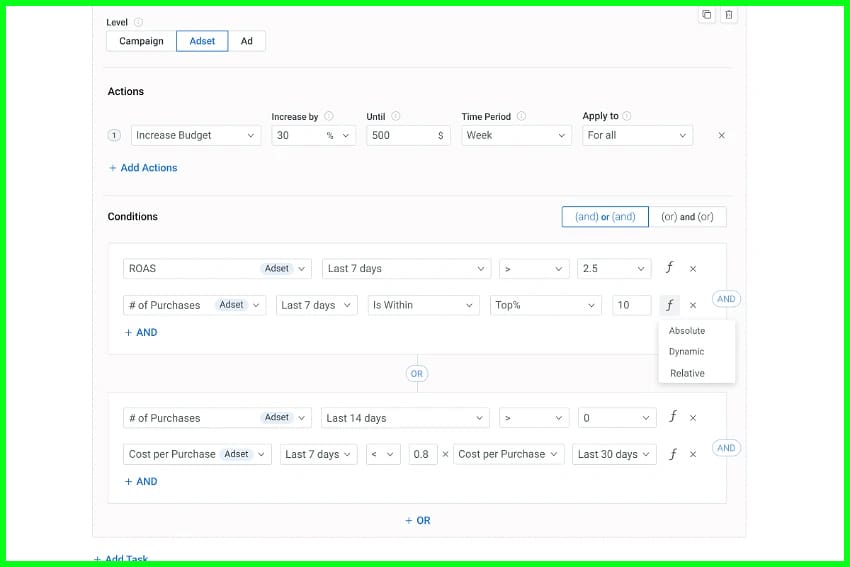850x567 pixels.
Task: Switch level to Ad
Action: (246, 41)
